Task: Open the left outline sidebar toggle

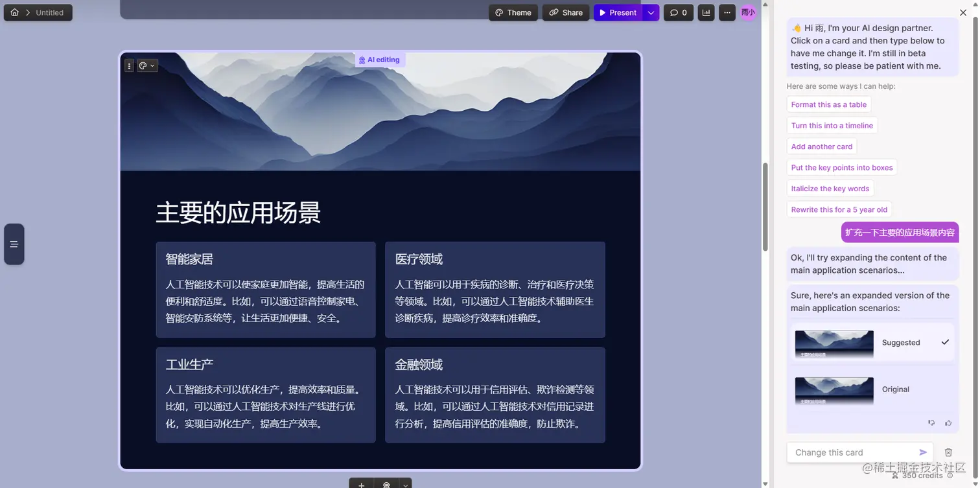Action: [14, 244]
